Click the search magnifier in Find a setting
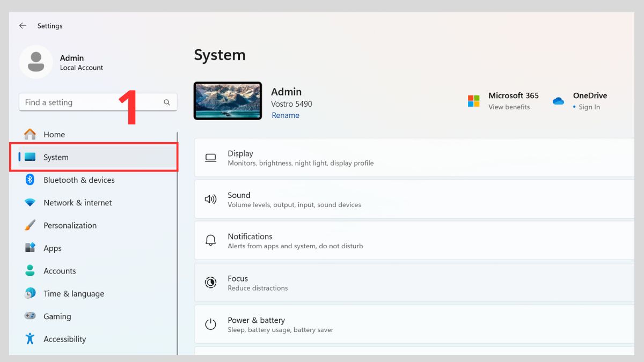Image resolution: width=644 pixels, height=362 pixels. click(167, 102)
